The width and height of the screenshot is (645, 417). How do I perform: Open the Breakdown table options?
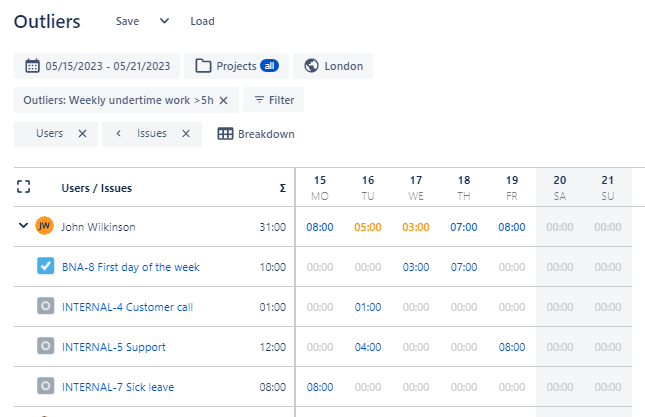(256, 134)
